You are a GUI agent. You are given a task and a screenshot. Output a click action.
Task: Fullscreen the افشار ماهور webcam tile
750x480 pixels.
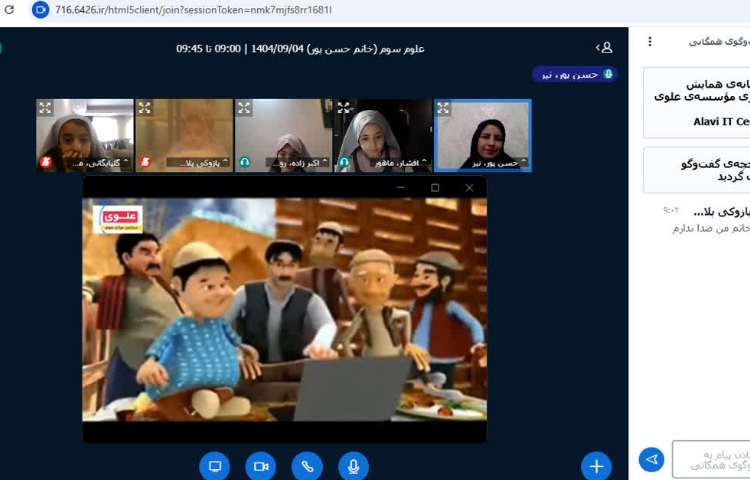[x=344, y=108]
